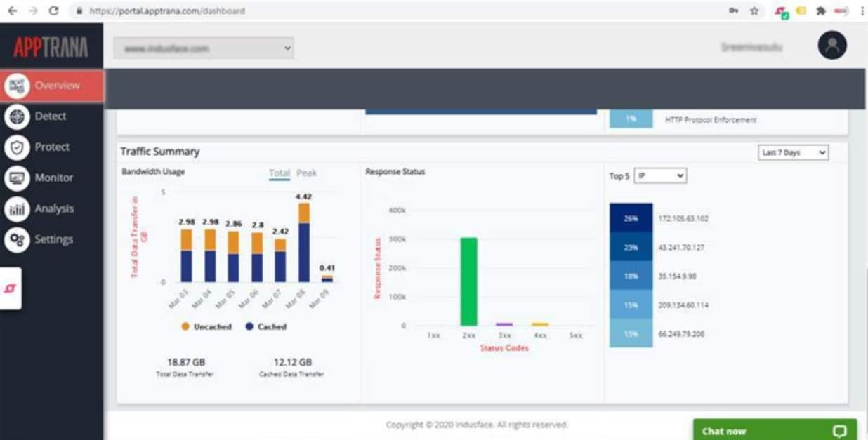Expand the Last 7 Days dropdown
Image resolution: width=868 pixels, height=440 pixels.
click(794, 152)
